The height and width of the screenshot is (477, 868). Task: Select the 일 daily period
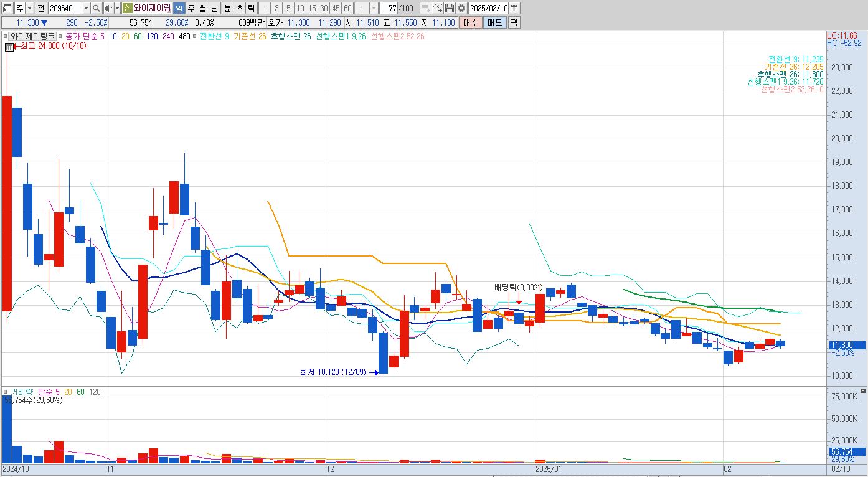[179, 8]
